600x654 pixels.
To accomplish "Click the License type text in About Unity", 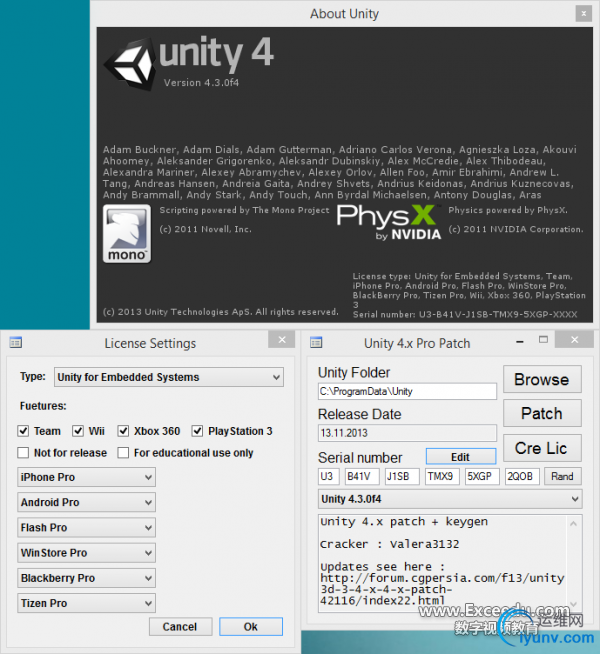I will pyautogui.click(x=469, y=290).
